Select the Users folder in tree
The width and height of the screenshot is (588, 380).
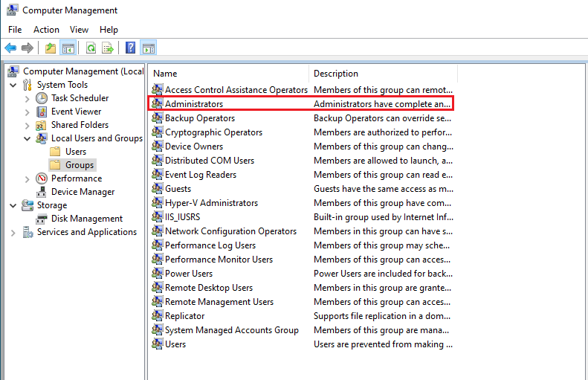pos(75,152)
